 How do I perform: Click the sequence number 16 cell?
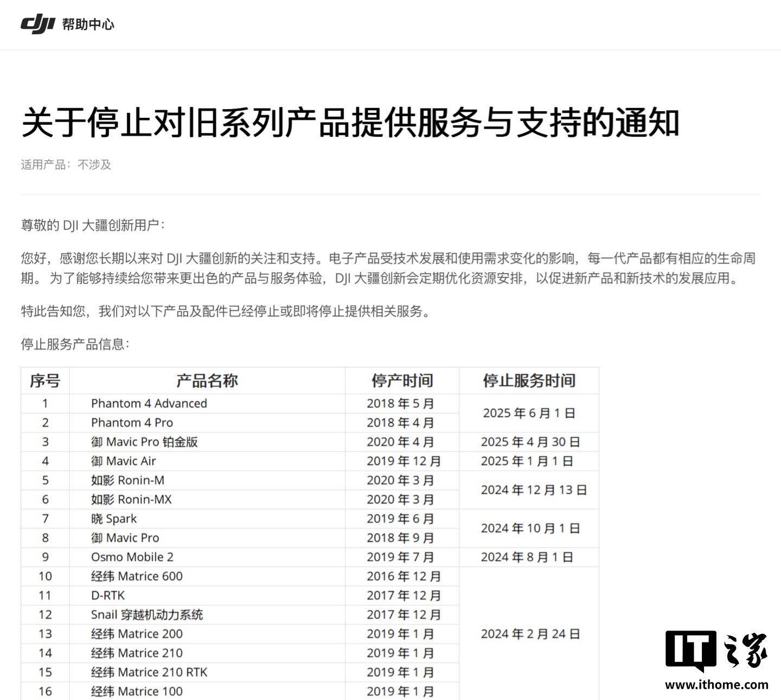click(45, 691)
